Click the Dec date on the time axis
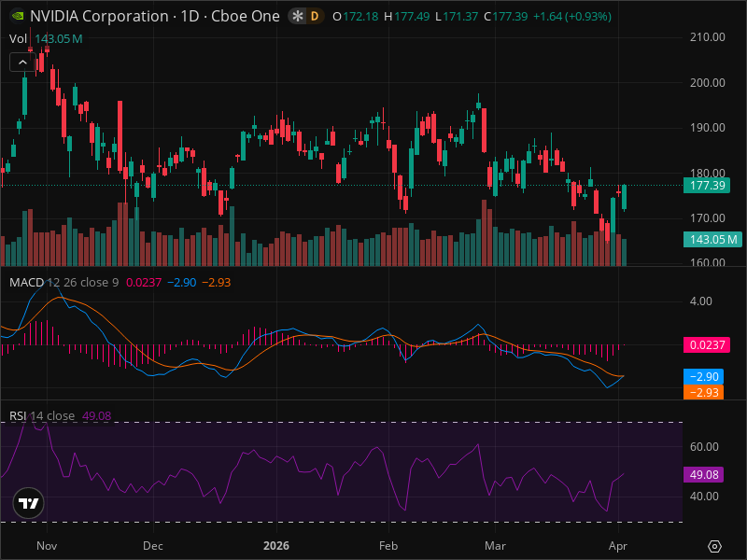Image resolution: width=747 pixels, height=560 pixels. click(x=153, y=546)
